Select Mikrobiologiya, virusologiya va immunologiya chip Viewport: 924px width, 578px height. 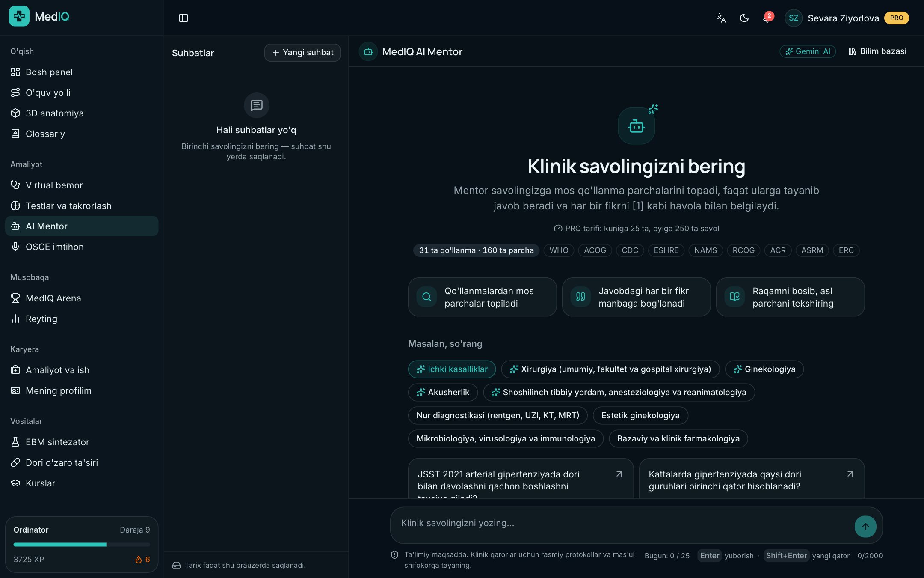[x=506, y=439]
